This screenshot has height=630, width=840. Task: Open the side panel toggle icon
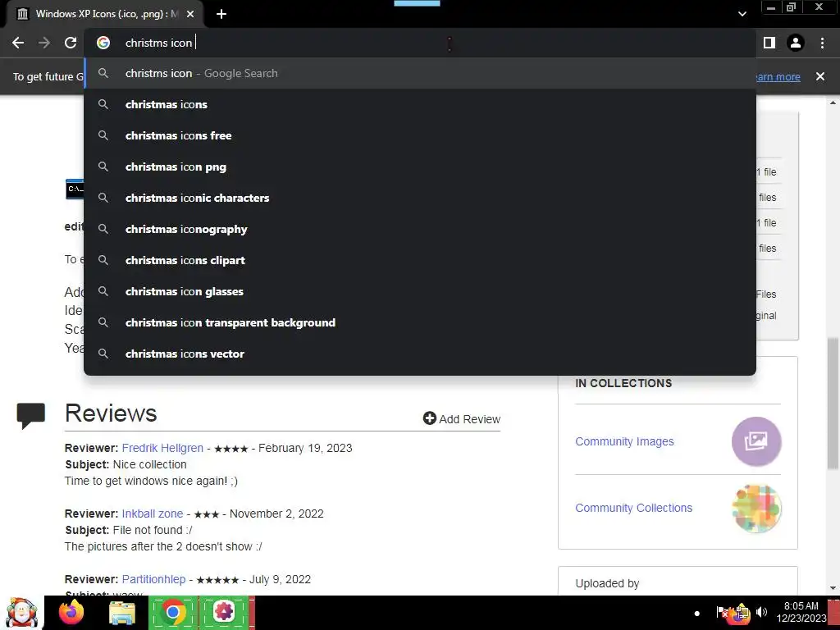coord(769,43)
